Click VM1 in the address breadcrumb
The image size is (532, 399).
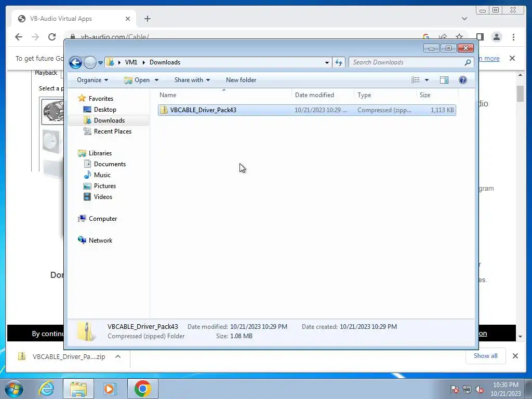[x=131, y=62]
